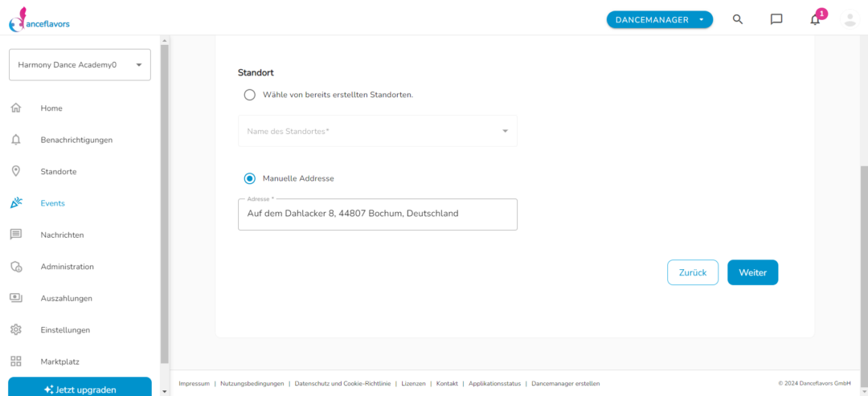Open the chat messages icon in header
The image size is (868, 396).
pos(776,19)
